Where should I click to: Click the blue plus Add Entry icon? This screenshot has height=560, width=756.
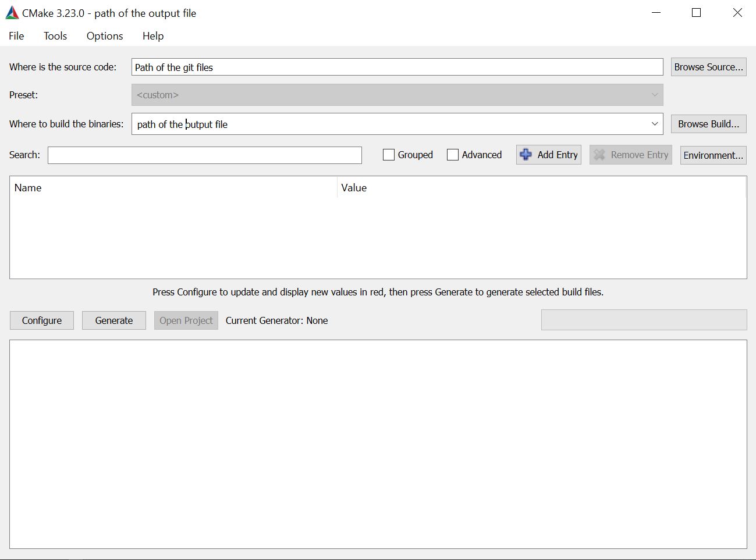point(526,155)
